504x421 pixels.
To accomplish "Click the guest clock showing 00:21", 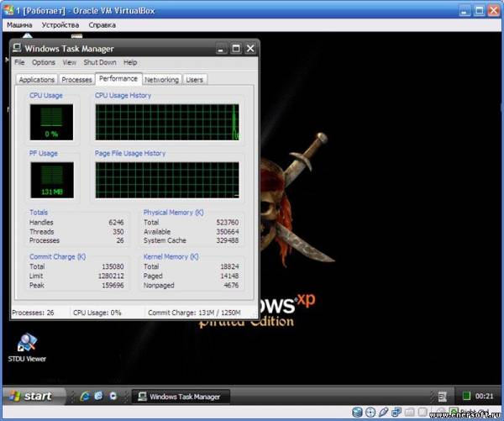I will tap(484, 397).
